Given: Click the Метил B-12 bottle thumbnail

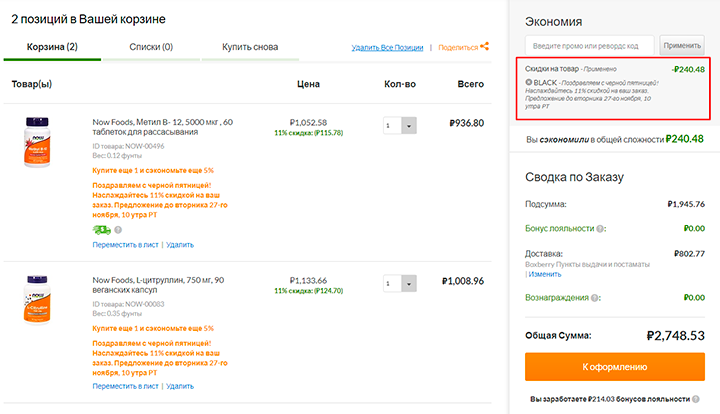Looking at the screenshot, I should (x=37, y=142).
